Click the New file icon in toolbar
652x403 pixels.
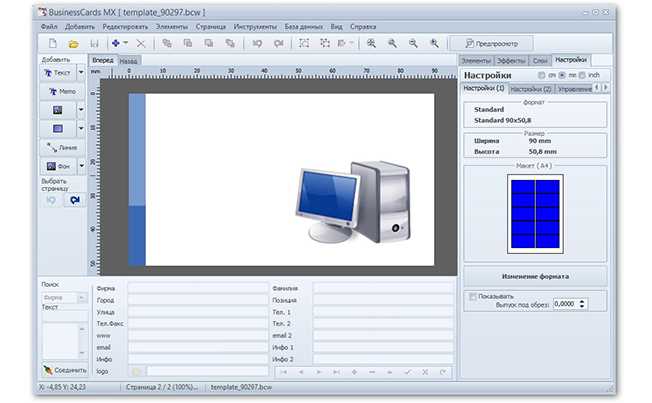53,44
